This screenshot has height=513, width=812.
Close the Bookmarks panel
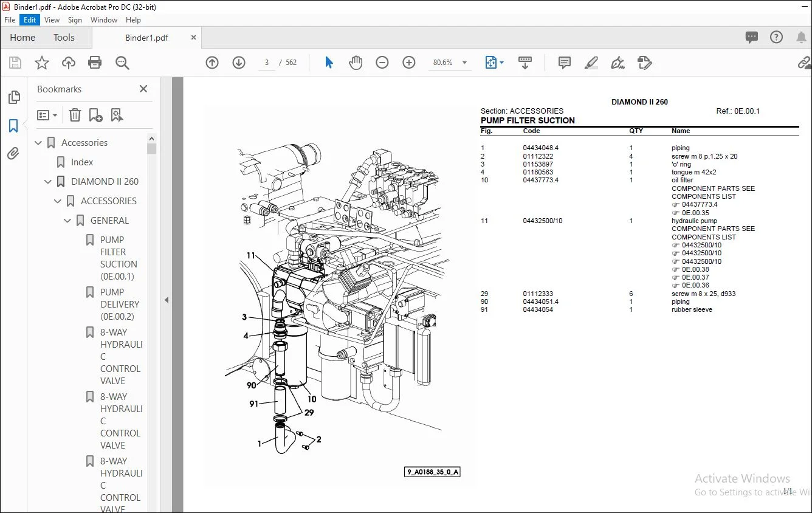point(143,89)
